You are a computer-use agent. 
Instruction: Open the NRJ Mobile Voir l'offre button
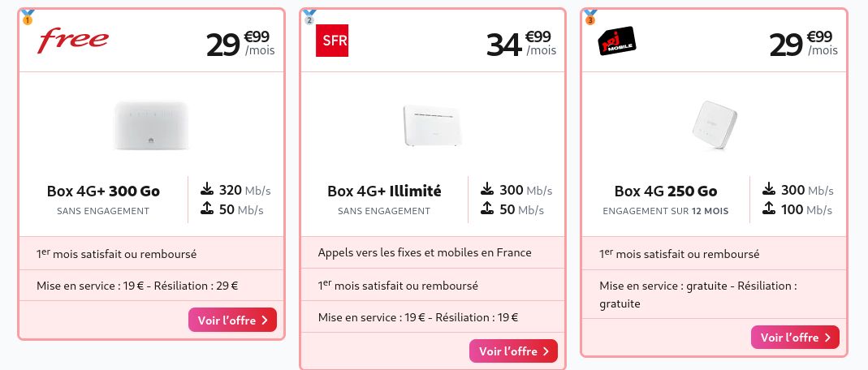795,338
